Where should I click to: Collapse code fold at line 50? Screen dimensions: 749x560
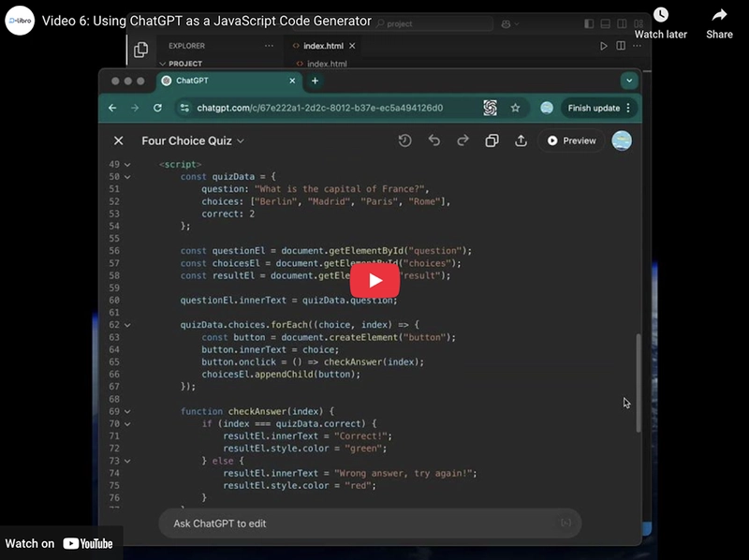(127, 177)
